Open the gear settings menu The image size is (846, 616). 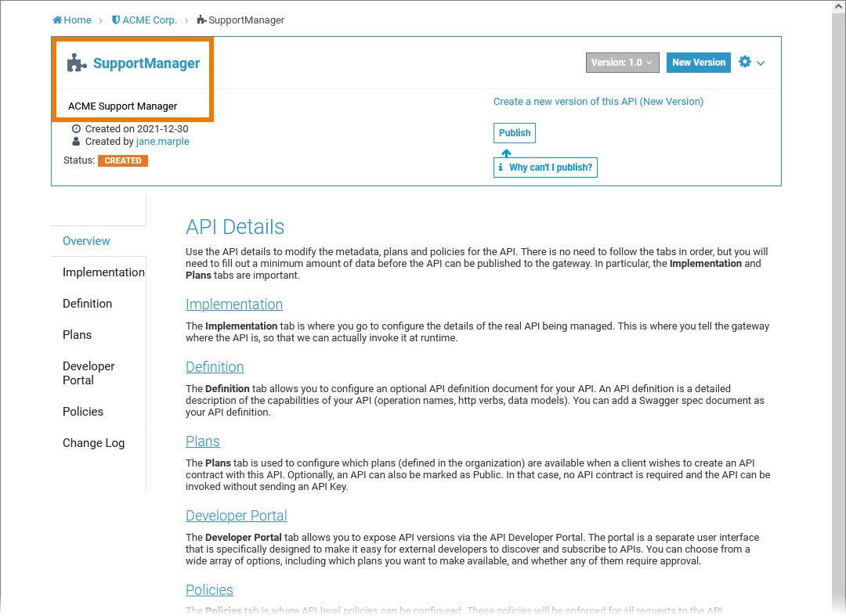745,62
